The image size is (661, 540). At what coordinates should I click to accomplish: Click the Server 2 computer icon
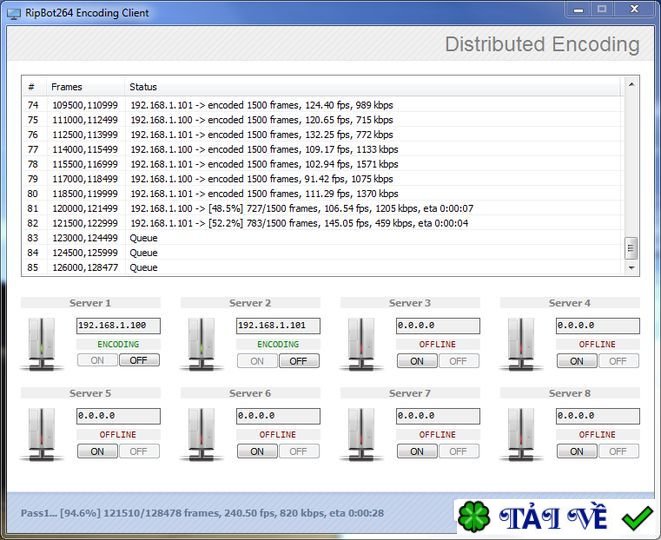(201, 344)
